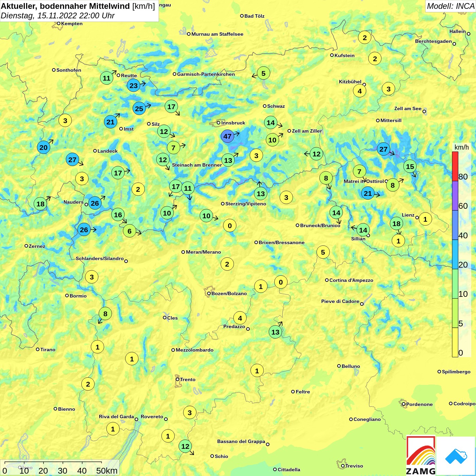The image size is (476, 476).
Task: Click the 26 km/h marker beside Nauders
Action: click(95, 203)
